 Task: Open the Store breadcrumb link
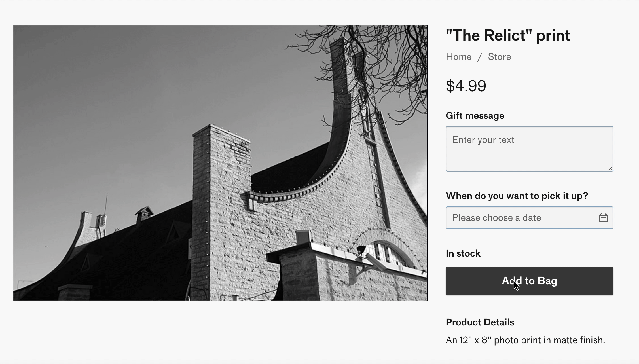pyautogui.click(x=499, y=57)
